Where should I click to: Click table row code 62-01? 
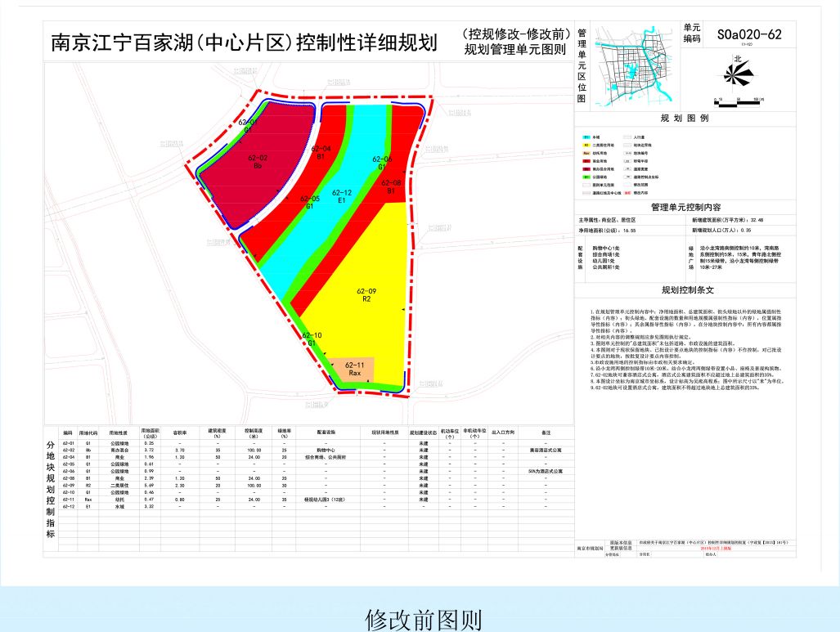(x=68, y=443)
